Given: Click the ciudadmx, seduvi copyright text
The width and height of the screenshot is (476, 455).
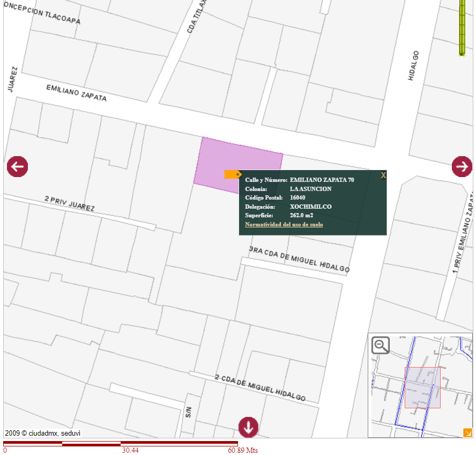Looking at the screenshot, I should (42, 433).
